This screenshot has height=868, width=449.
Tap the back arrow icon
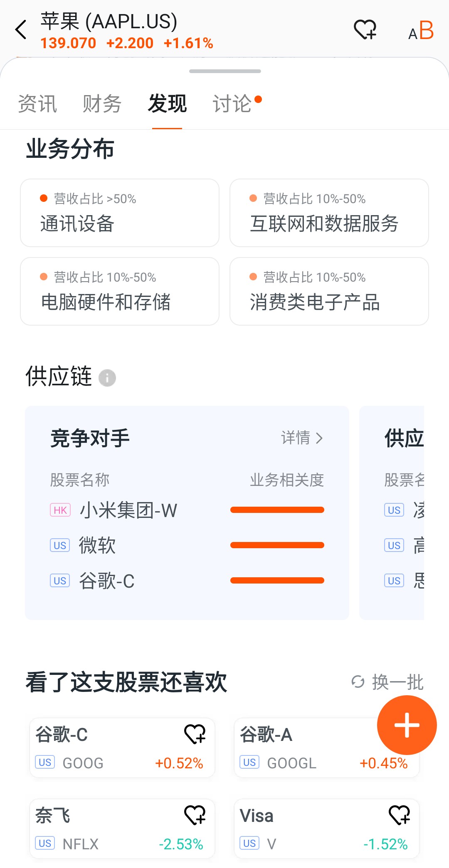click(x=21, y=30)
